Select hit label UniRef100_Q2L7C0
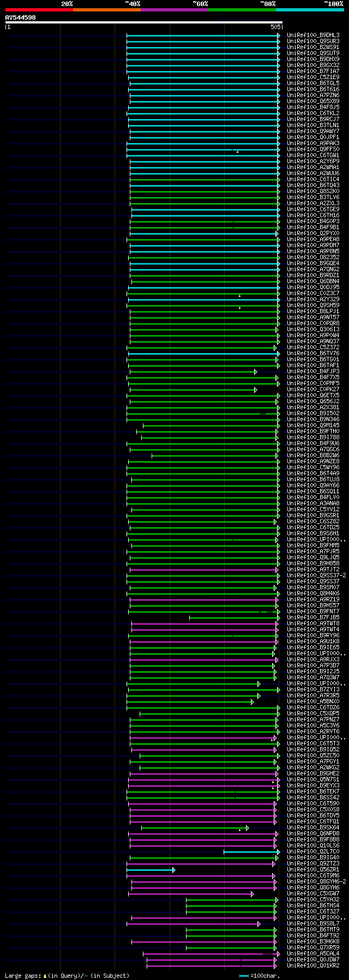Image resolution: width=349 pixels, height=980 pixels. coord(313,852)
